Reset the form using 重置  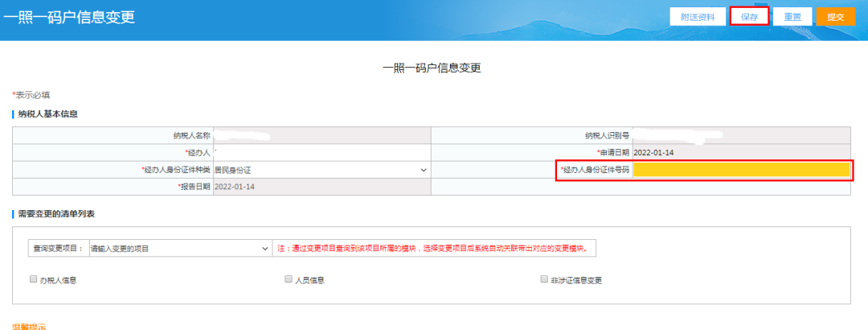pyautogui.click(x=792, y=17)
